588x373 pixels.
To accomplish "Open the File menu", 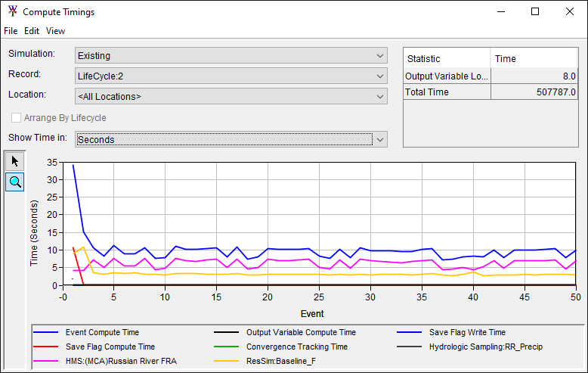I will click(x=11, y=31).
